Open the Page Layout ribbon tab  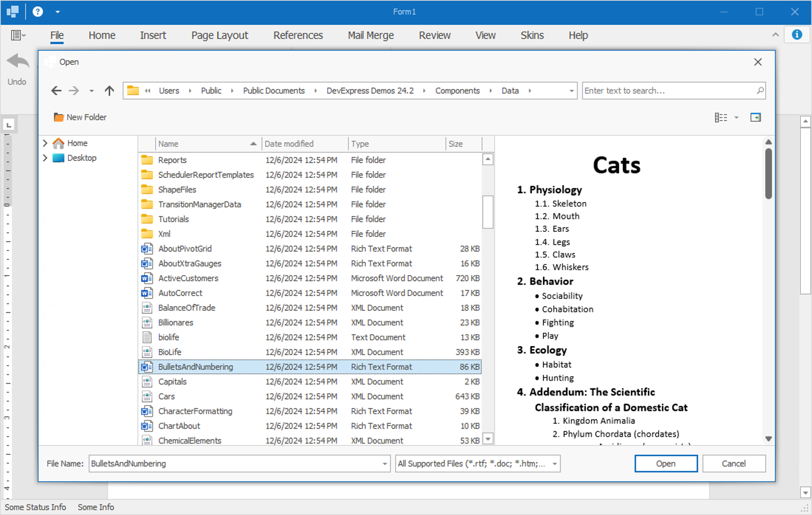pos(219,35)
